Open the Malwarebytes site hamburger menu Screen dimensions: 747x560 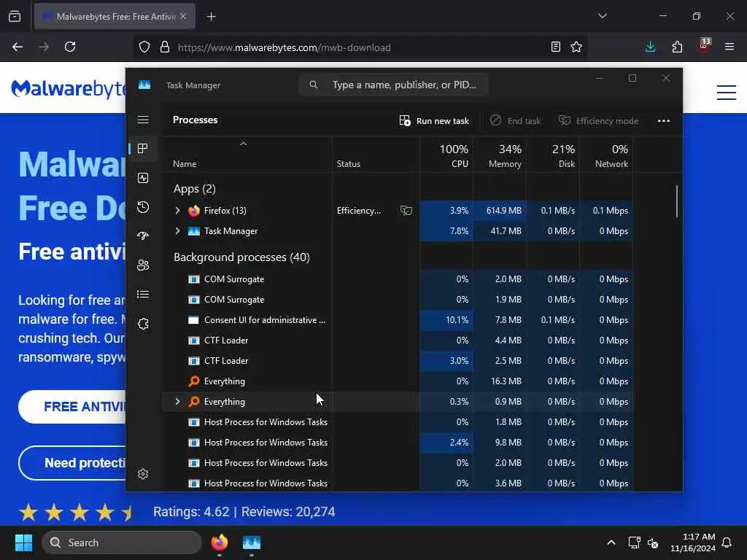click(x=727, y=92)
